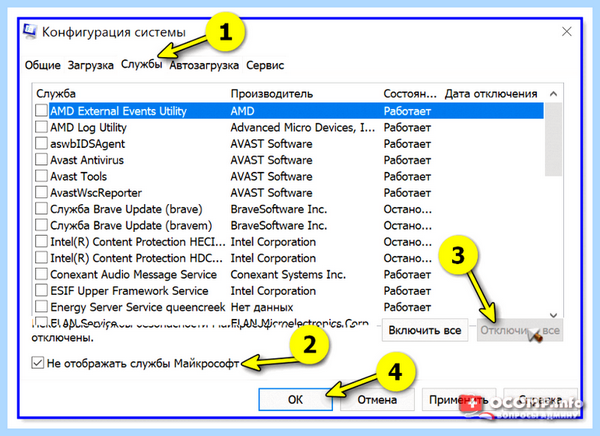Viewport: 600px width, 436px height.
Task: Confirm with the OK button
Action: tap(295, 399)
